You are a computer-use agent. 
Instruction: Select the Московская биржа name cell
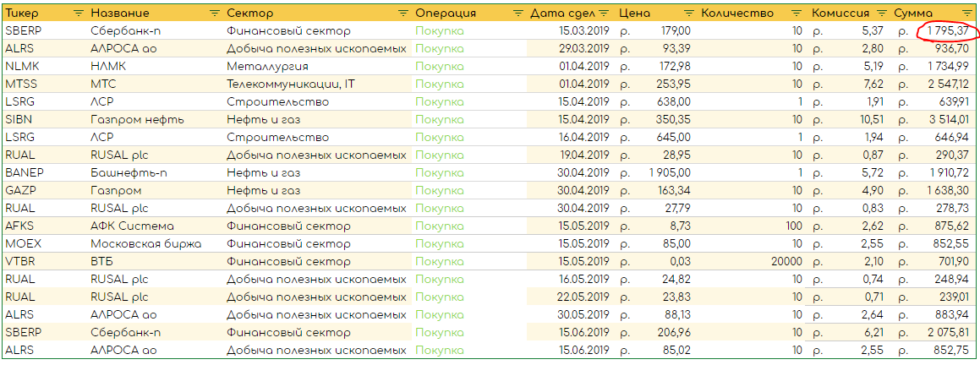pyautogui.click(x=155, y=243)
